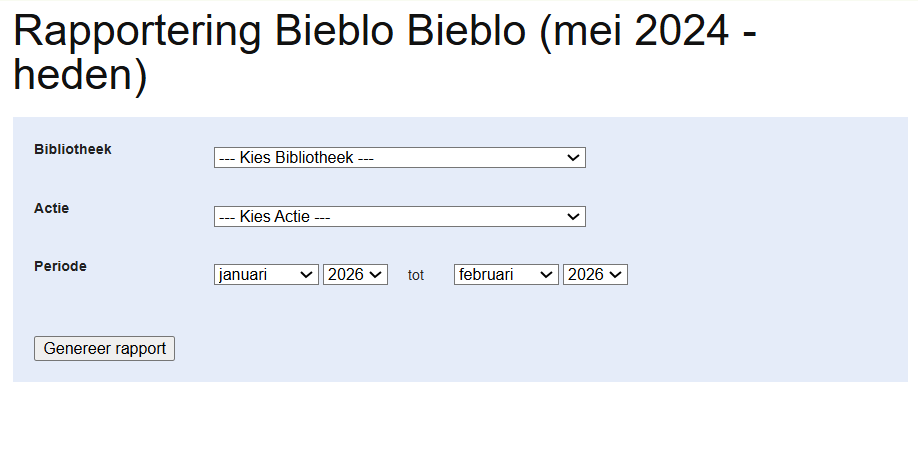Click the Actie field label
Viewport: 918px width, 451px height.
click(x=52, y=208)
